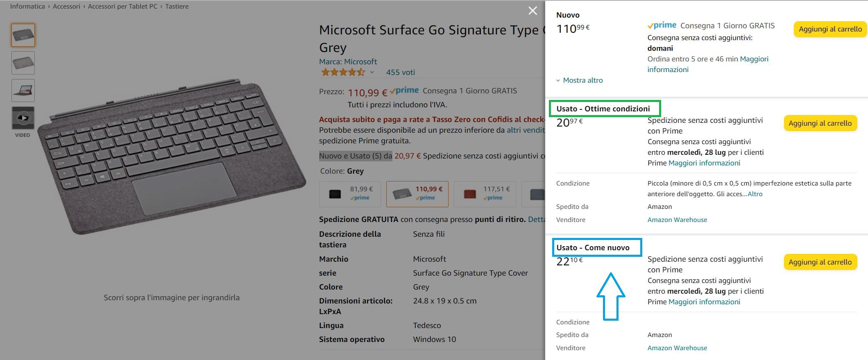Click the Marca: Microsoft brand link
Screen dimensions: 868x360
(348, 61)
